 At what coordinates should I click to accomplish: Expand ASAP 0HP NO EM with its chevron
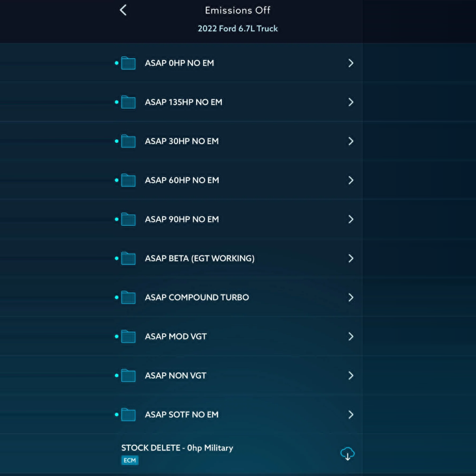351,63
